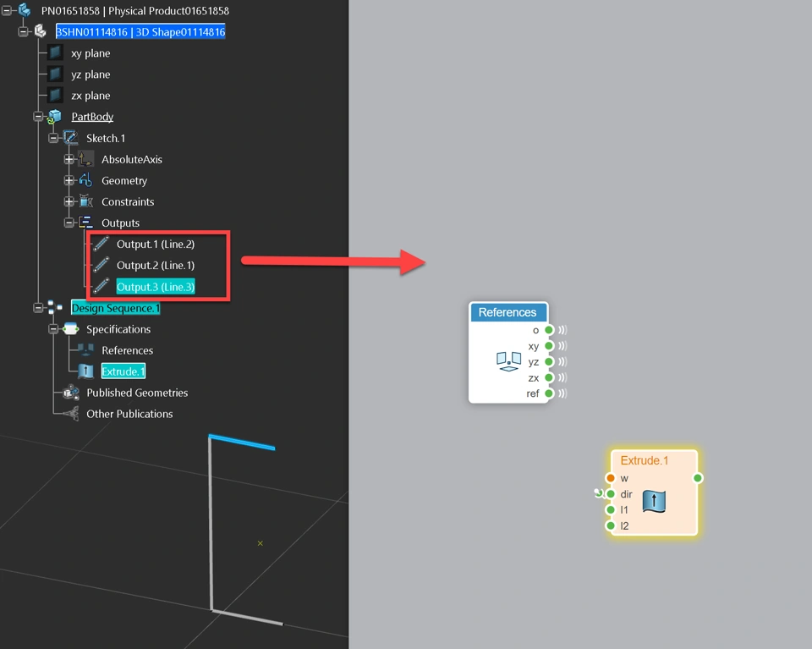Click the Constraints node icon

[x=86, y=201]
